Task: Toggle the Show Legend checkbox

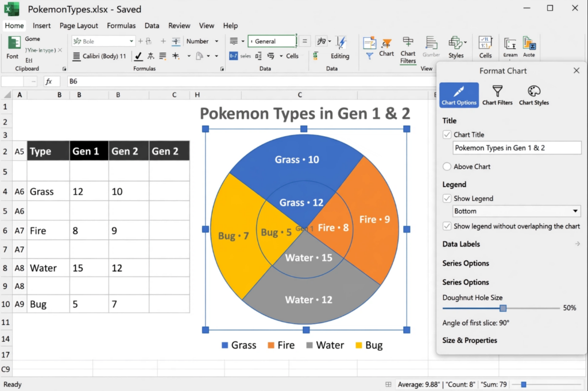Action: point(447,198)
